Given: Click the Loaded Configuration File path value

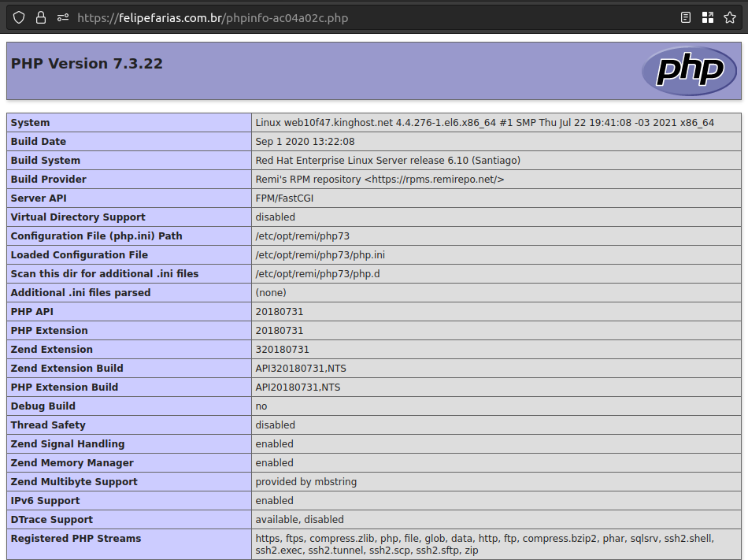Looking at the screenshot, I should point(320,255).
